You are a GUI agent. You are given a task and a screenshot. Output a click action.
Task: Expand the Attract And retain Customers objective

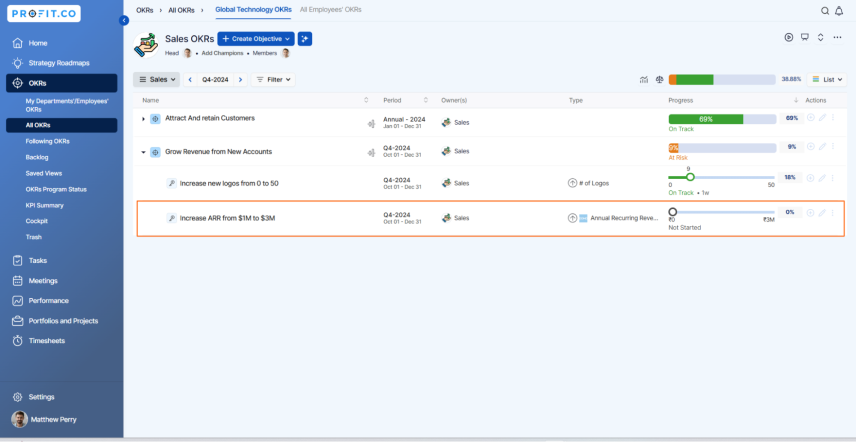[x=144, y=118]
